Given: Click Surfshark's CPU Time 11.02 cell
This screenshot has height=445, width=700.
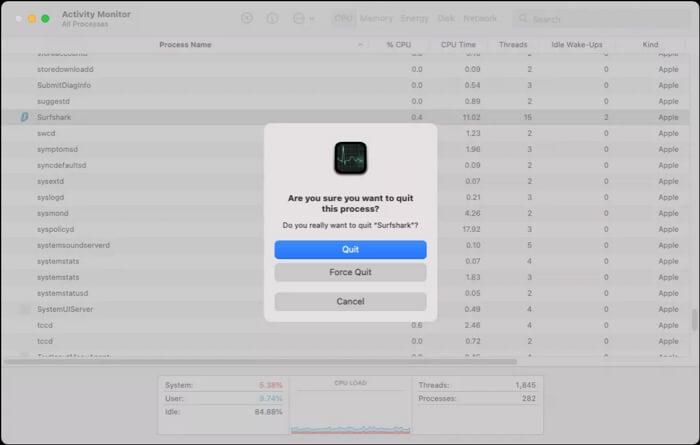Looking at the screenshot, I should pyautogui.click(x=471, y=117).
